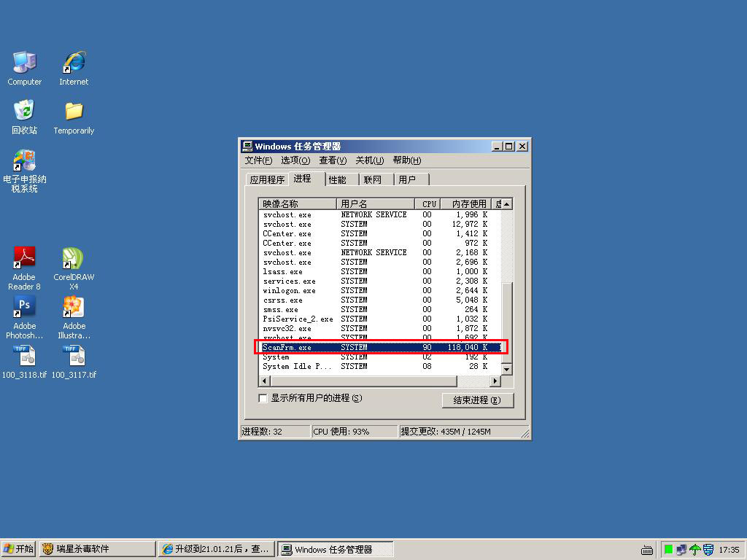
Task: Open the 查看(V) menu
Action: 332,160
